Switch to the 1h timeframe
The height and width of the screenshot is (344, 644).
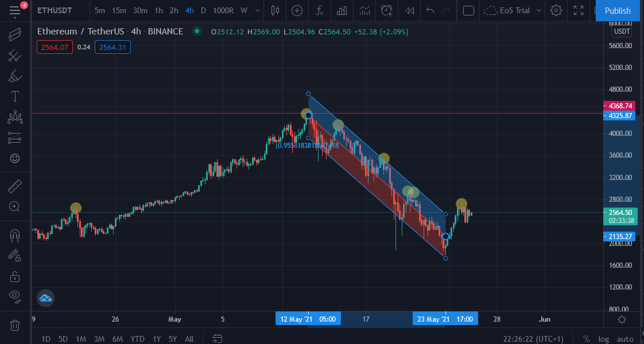pyautogui.click(x=158, y=11)
